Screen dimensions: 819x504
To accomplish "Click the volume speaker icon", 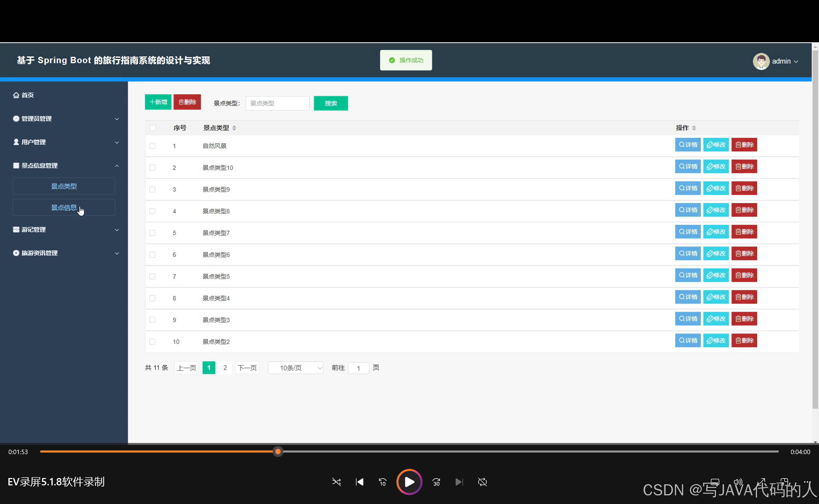I will pos(738,482).
